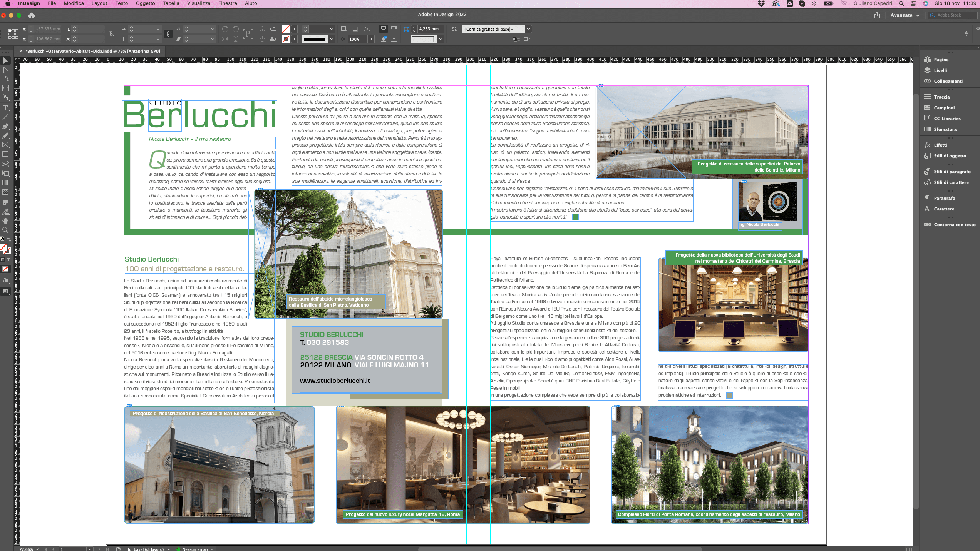Screen dimensions: 980x551
Task: Toggle formatting affects text button
Action: (x=8, y=260)
